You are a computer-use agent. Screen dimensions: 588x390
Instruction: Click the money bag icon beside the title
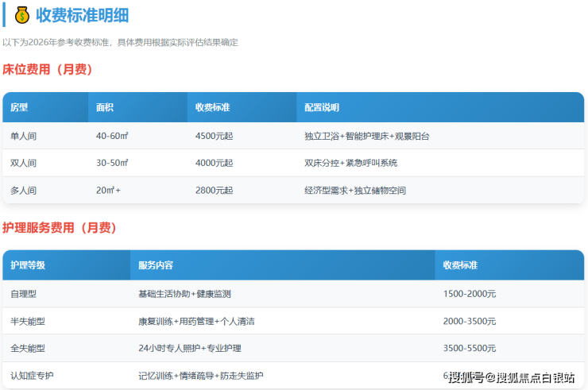pyautogui.click(x=21, y=14)
